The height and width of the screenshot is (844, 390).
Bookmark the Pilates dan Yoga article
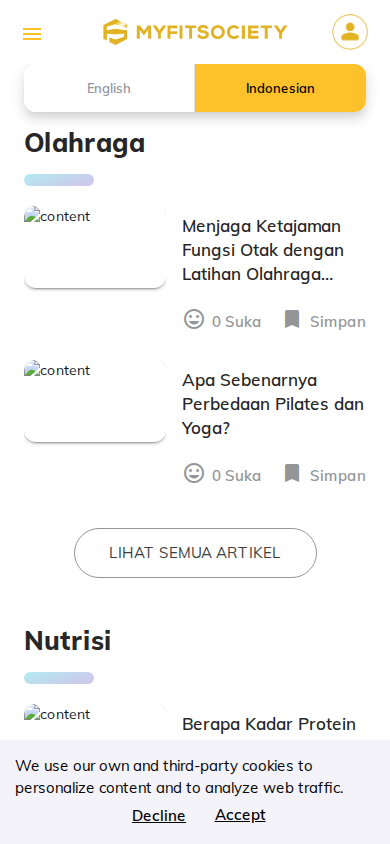pyautogui.click(x=292, y=473)
